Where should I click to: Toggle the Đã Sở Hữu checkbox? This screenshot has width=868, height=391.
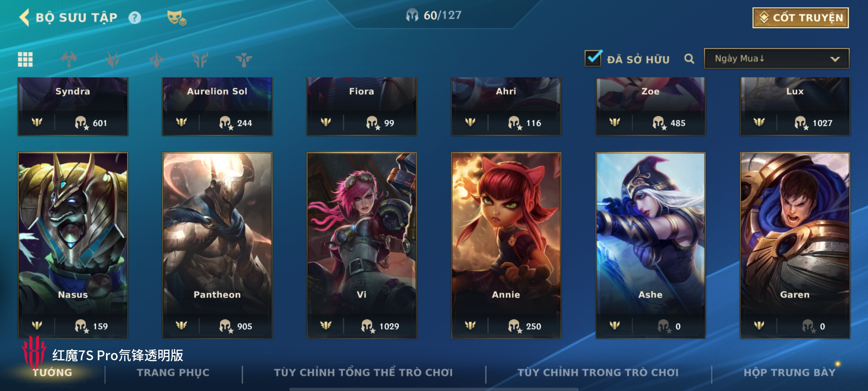[x=593, y=58]
